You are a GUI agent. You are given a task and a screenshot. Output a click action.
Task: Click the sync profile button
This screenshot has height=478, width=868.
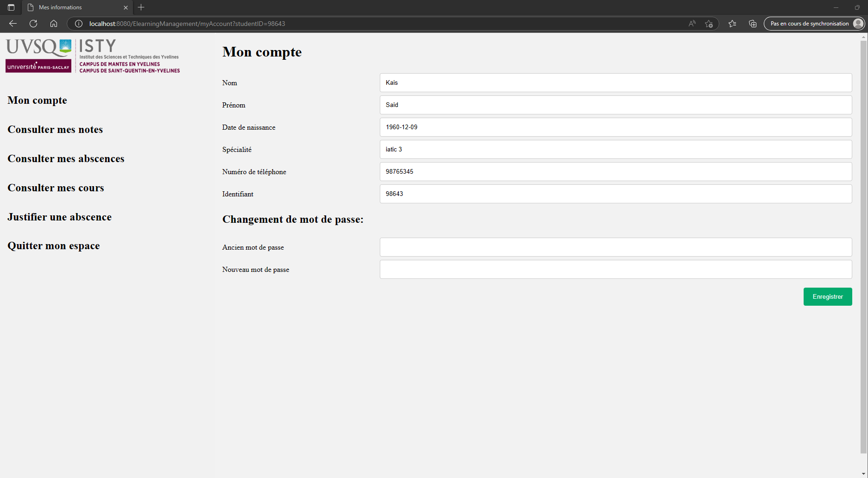point(814,24)
